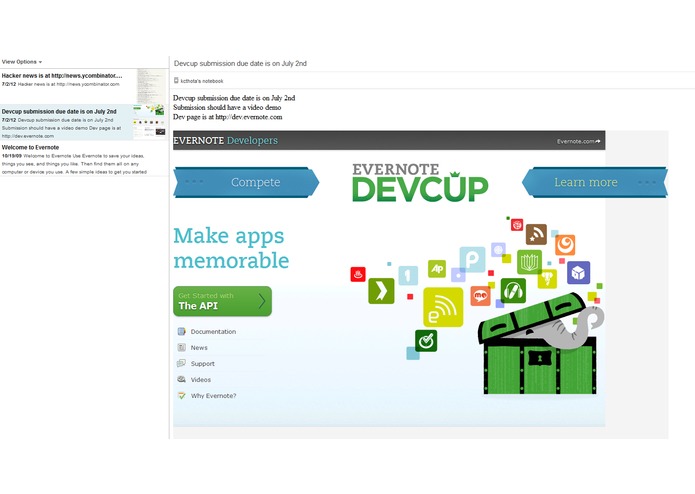Screen dimensions: 695x494
Task: Click the orange swirl app icon
Action: pyautogui.click(x=565, y=245)
